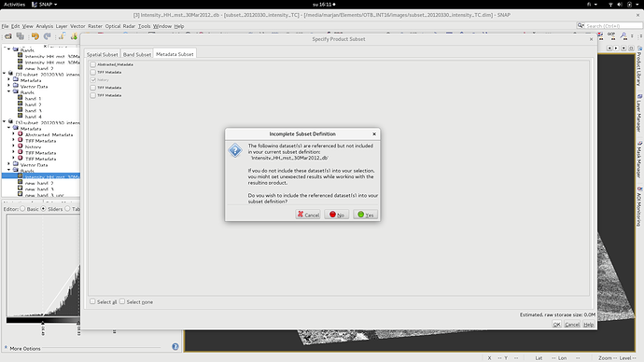The height and width of the screenshot is (362, 644).
Task: Select the Table editor radio button
Action: [x=68, y=209]
